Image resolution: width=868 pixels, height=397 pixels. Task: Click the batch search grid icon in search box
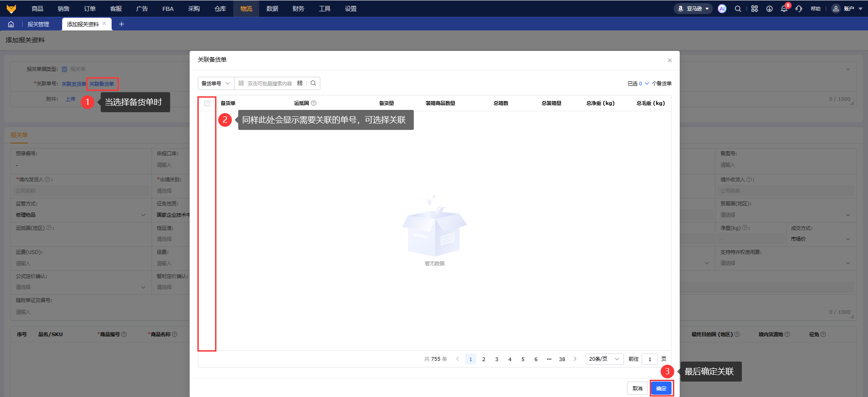click(241, 83)
